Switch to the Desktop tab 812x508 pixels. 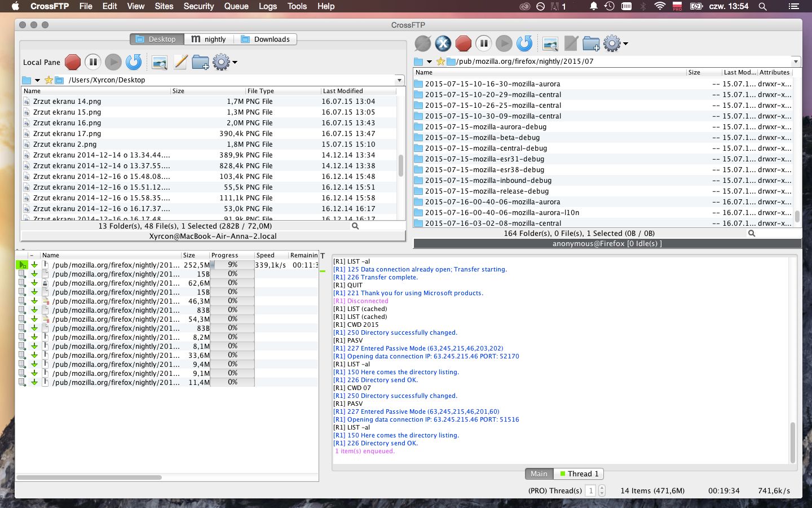coord(157,39)
